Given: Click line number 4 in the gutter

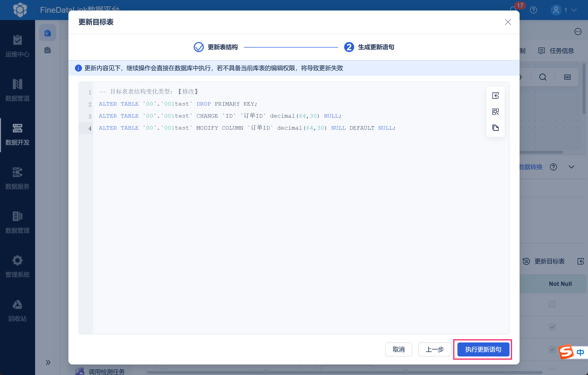Looking at the screenshot, I should pyautogui.click(x=90, y=128).
